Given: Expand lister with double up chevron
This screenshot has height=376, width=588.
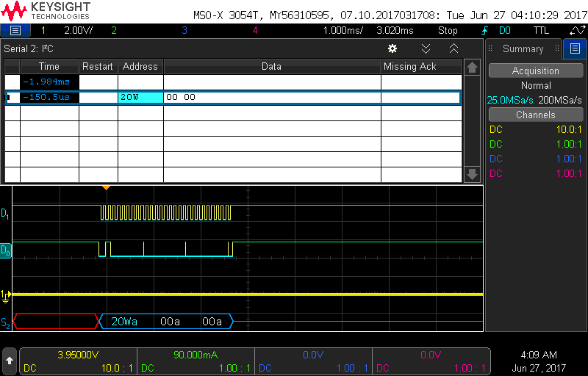Looking at the screenshot, I should (453, 48).
